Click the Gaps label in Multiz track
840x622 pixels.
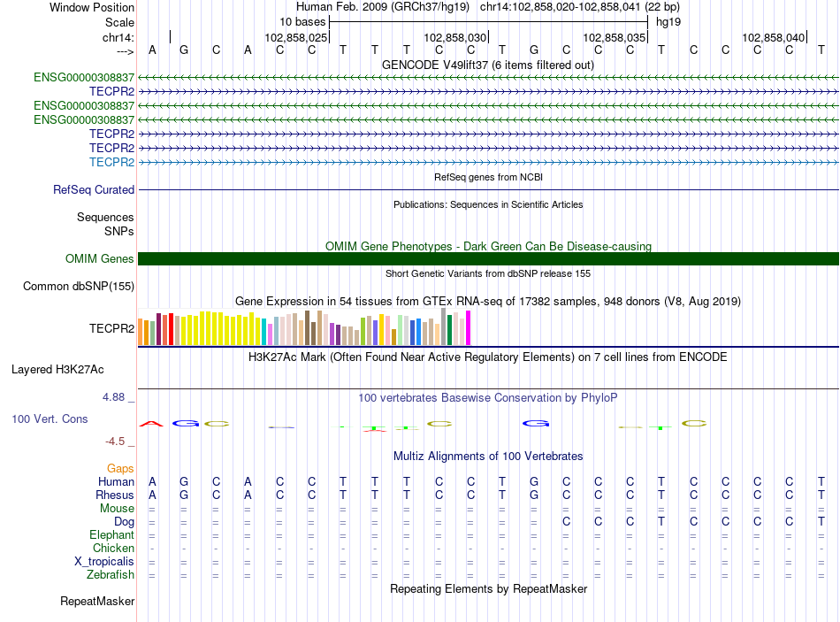click(120, 469)
